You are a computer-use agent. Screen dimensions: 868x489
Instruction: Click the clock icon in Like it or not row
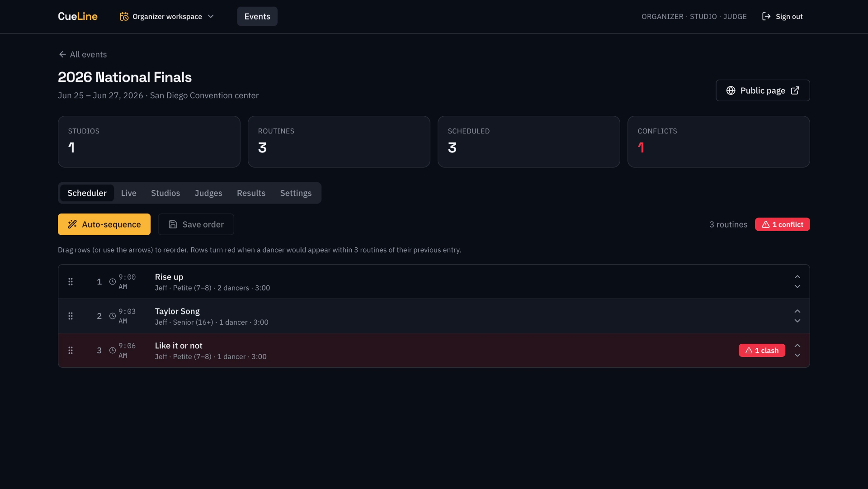[x=113, y=351]
